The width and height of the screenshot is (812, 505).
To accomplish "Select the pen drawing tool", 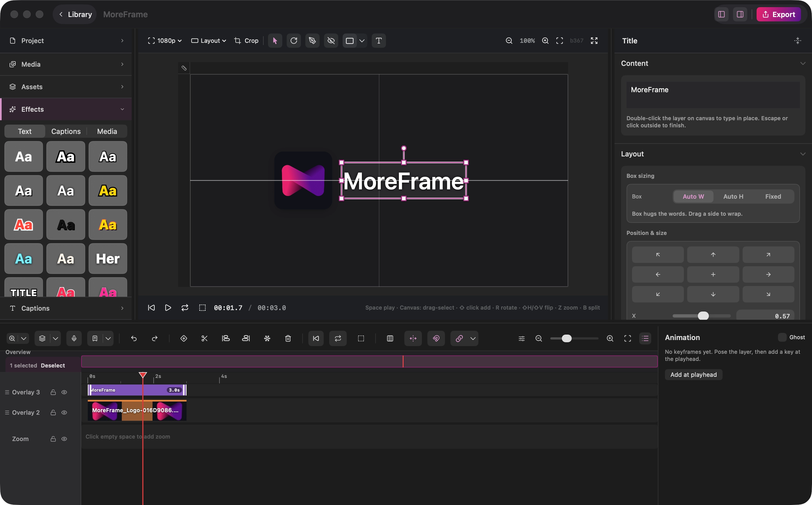I will tap(312, 41).
